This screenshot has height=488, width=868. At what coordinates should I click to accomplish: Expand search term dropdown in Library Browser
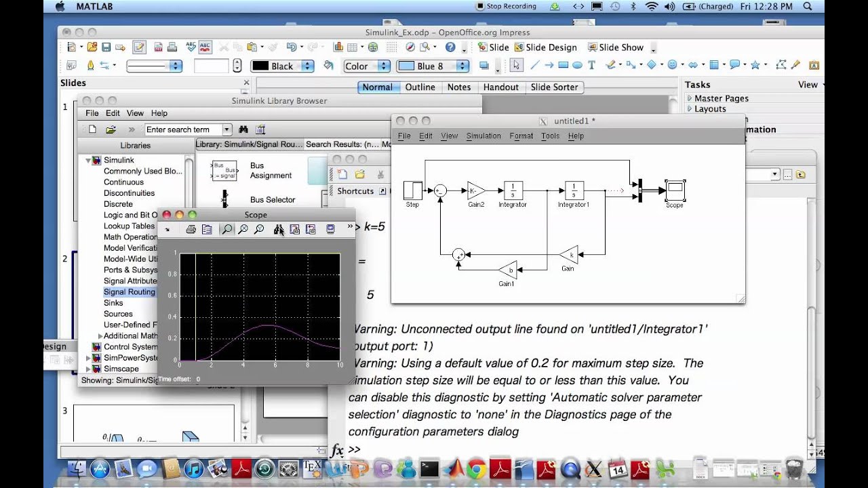(x=227, y=129)
